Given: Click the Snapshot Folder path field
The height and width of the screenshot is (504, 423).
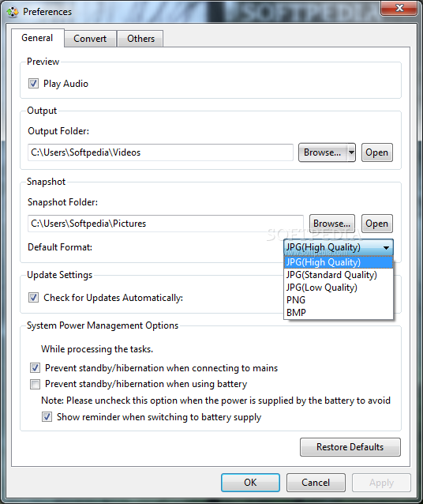Looking at the screenshot, I should pyautogui.click(x=166, y=224).
